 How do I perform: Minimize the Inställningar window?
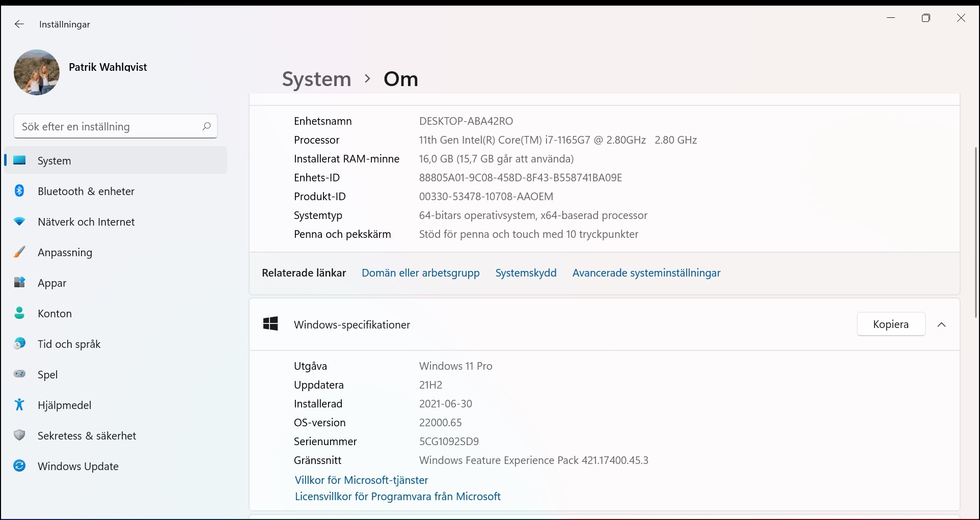pyautogui.click(x=891, y=18)
